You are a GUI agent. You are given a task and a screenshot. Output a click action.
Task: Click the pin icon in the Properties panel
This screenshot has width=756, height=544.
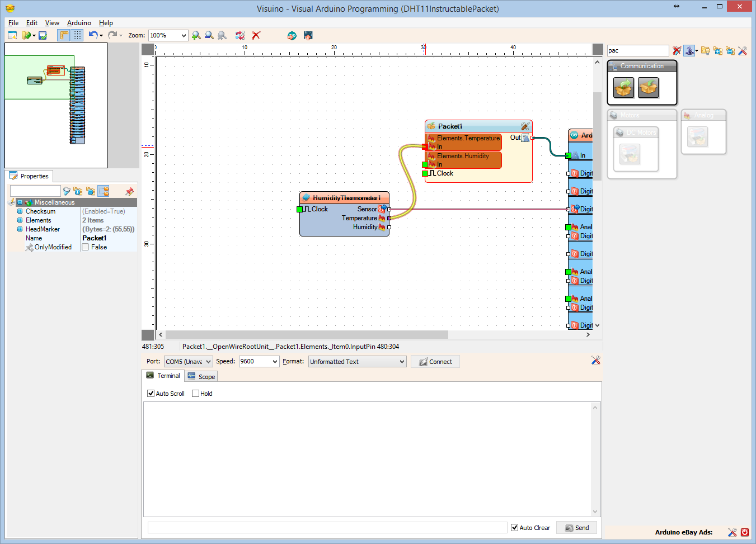pyautogui.click(x=129, y=191)
